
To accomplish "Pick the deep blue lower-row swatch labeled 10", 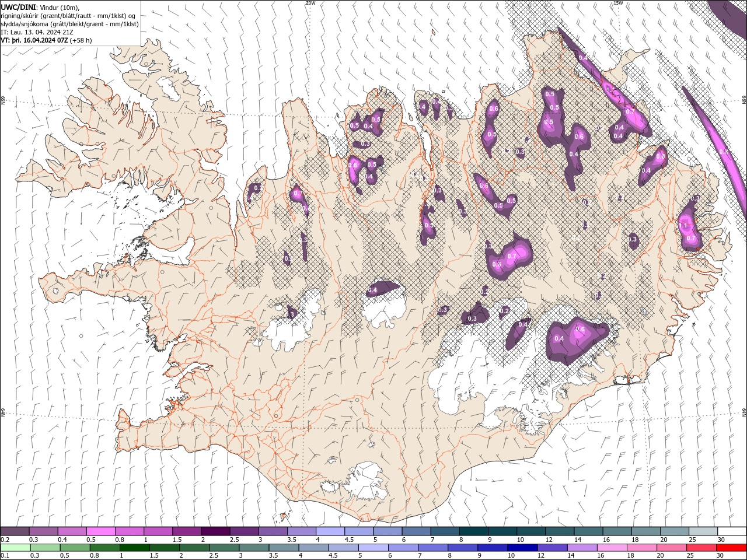I will pyautogui.click(x=521, y=548).
